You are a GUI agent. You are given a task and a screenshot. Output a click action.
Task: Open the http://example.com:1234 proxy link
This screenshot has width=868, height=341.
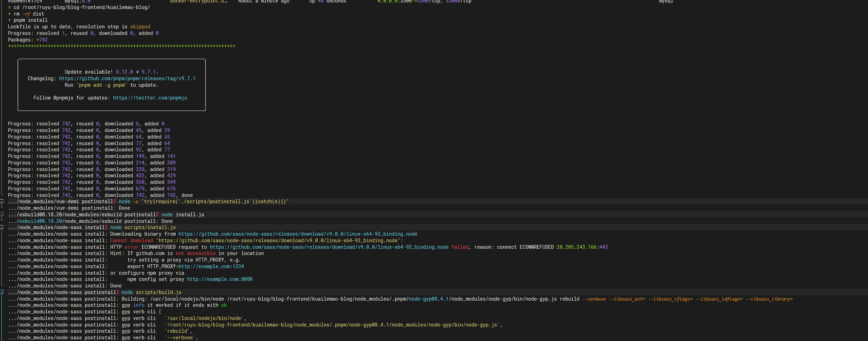(211, 266)
